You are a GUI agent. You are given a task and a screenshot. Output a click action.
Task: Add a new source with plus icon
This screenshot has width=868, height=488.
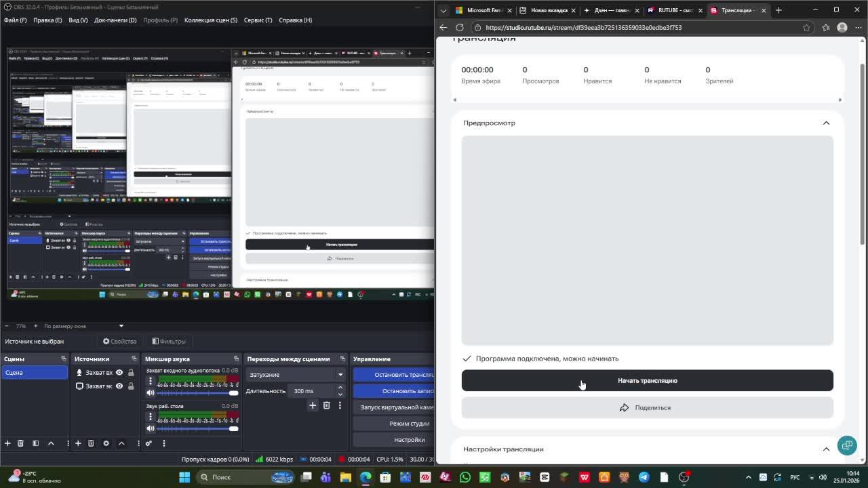point(78,443)
